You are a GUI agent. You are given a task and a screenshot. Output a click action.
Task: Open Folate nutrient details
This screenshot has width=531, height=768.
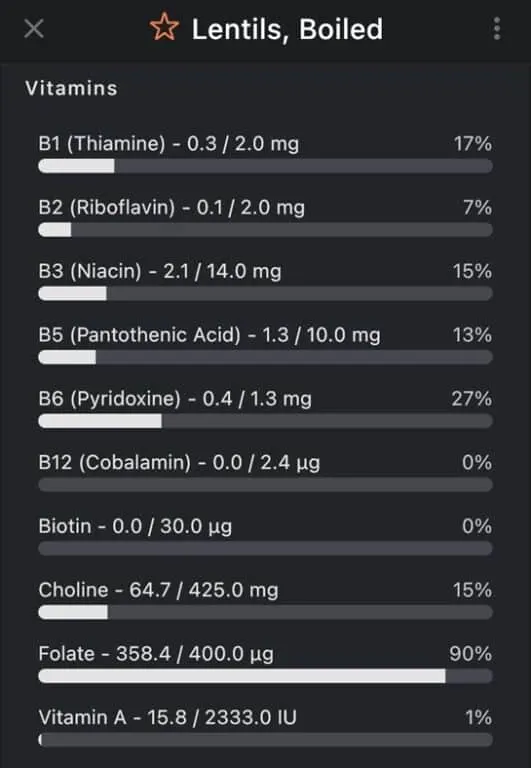pyautogui.click(x=265, y=664)
